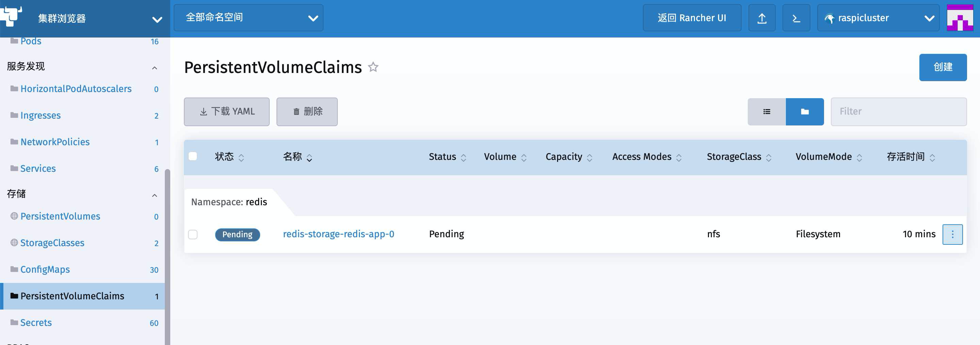This screenshot has height=345, width=980.
Task: Click the Filesystem VolumeMode cell
Action: pyautogui.click(x=818, y=234)
